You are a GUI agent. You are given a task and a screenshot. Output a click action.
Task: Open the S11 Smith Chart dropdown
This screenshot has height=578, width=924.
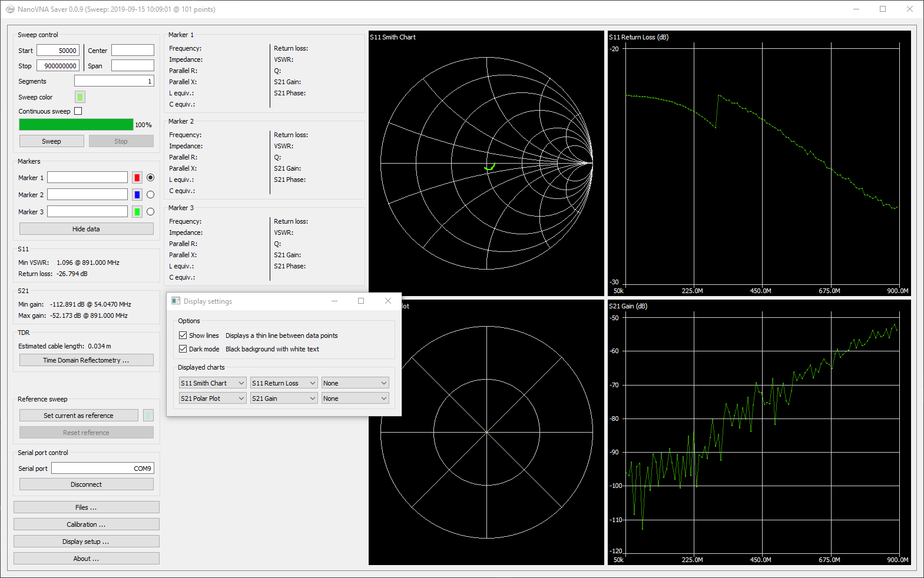coord(213,383)
